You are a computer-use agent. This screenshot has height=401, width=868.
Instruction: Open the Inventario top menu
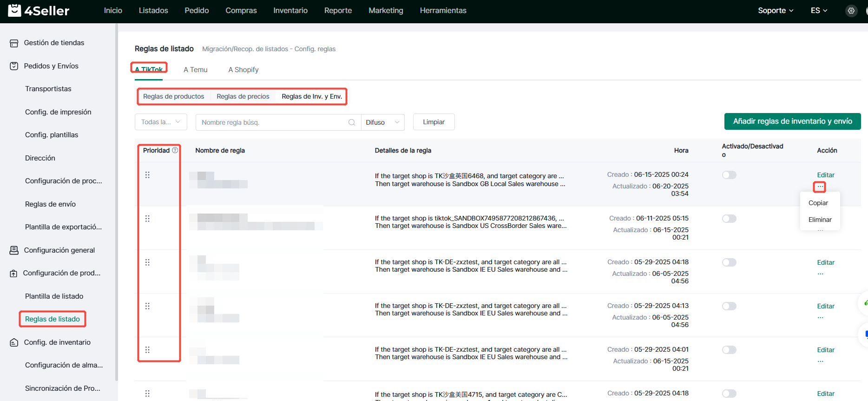(290, 10)
